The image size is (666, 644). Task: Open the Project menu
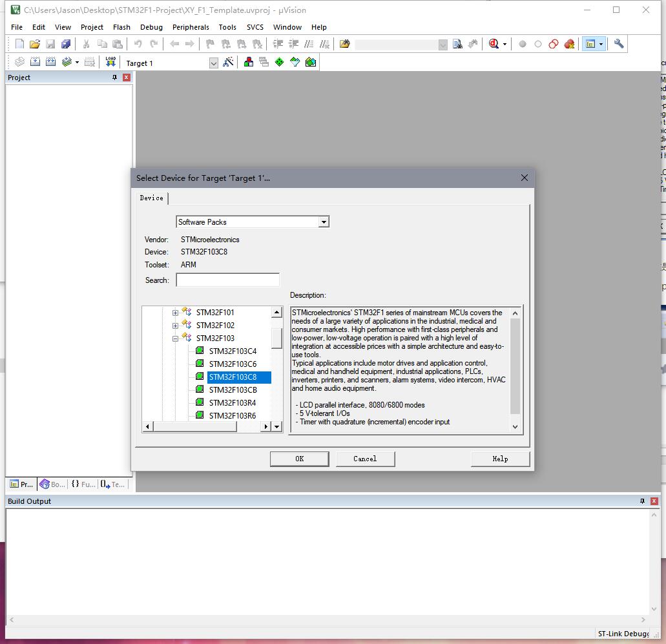pos(92,27)
